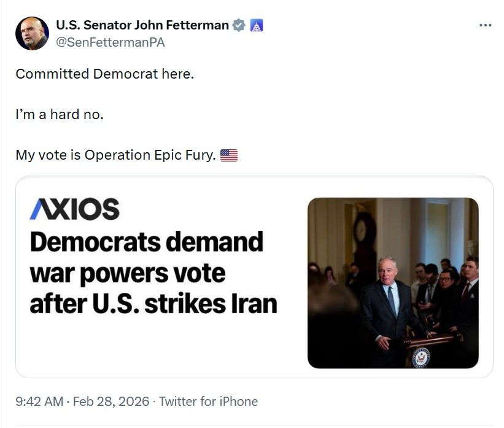Open the Axios headline about war powers vote

(153, 272)
